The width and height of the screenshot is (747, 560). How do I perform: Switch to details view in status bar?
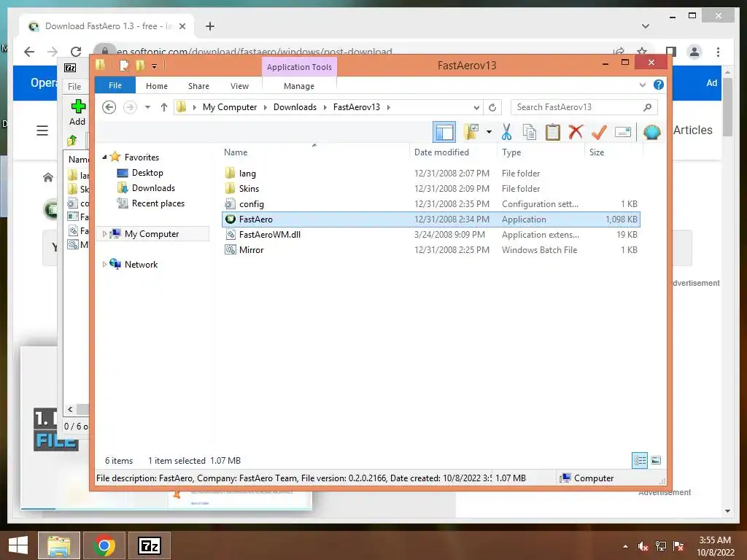tap(640, 460)
